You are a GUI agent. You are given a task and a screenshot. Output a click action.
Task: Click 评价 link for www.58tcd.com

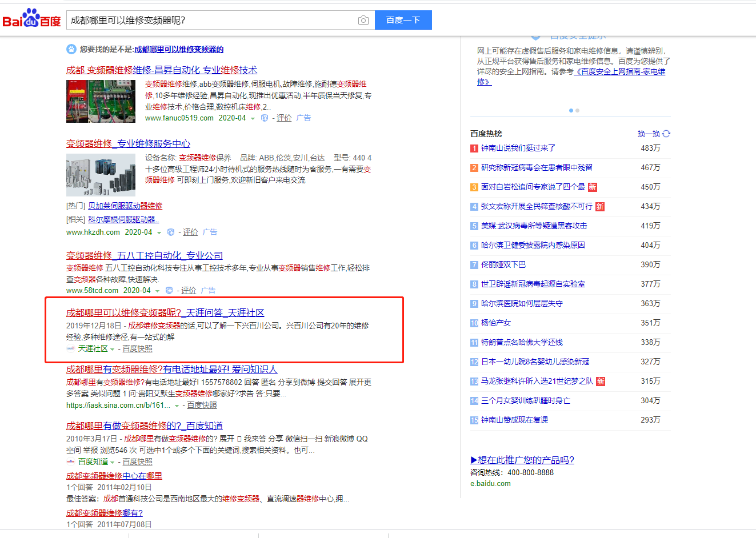(x=189, y=291)
